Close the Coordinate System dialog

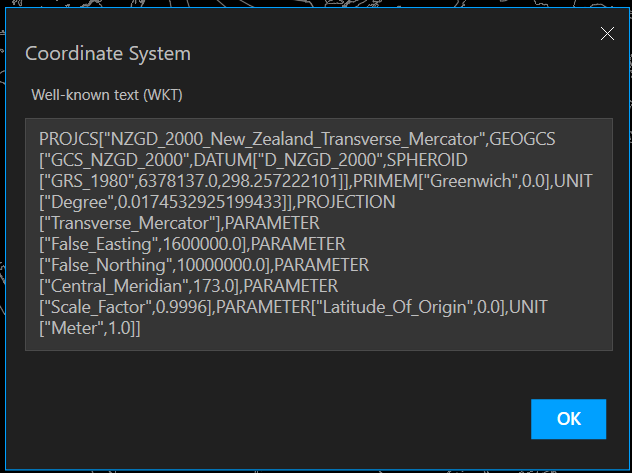606,34
